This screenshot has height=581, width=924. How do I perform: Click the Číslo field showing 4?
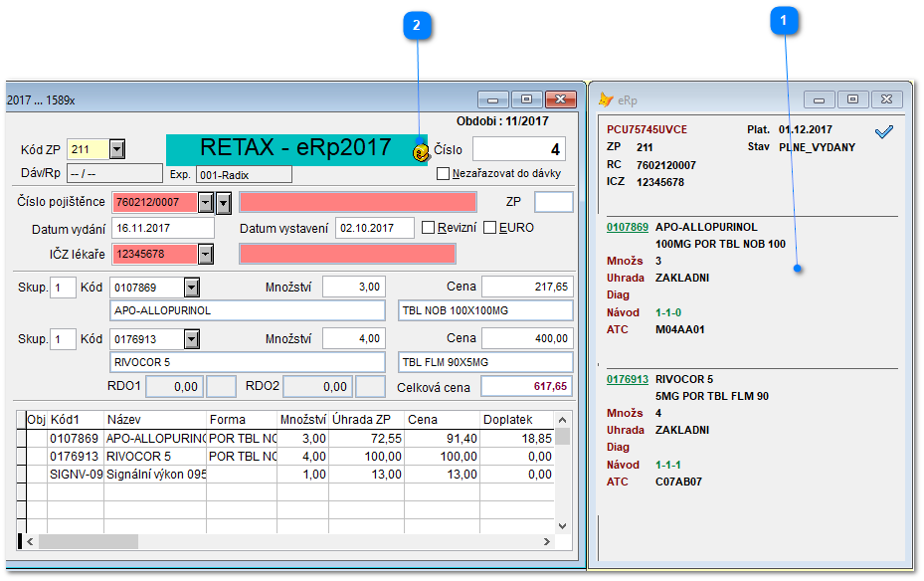519,149
